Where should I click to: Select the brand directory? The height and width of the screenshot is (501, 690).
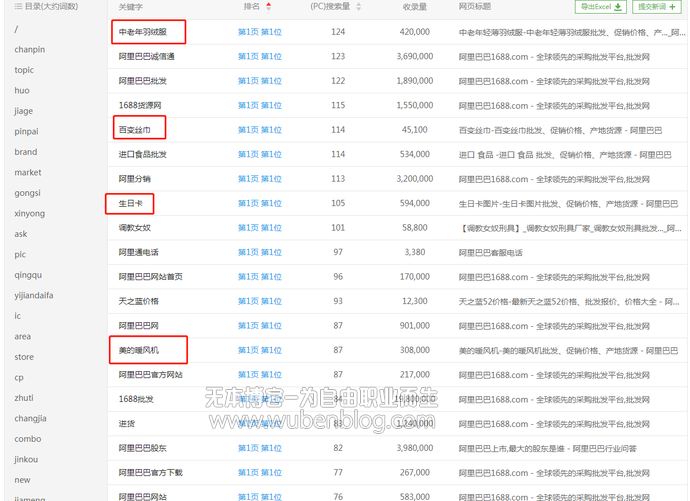click(x=26, y=152)
